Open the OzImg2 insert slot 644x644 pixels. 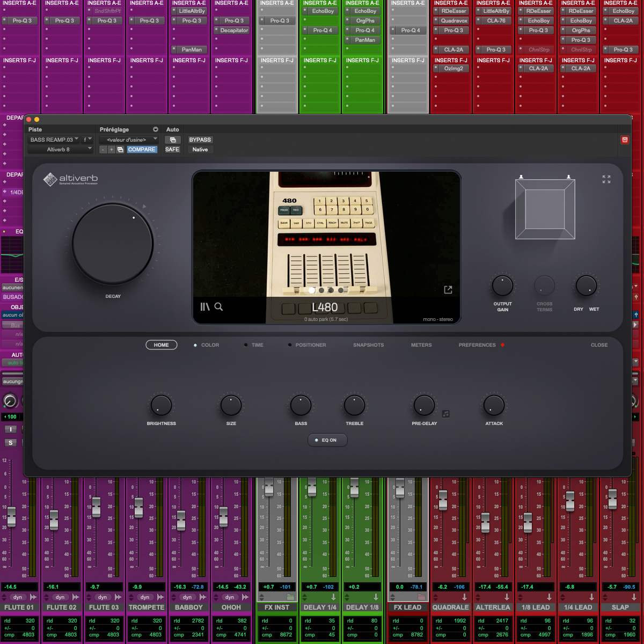click(451, 69)
